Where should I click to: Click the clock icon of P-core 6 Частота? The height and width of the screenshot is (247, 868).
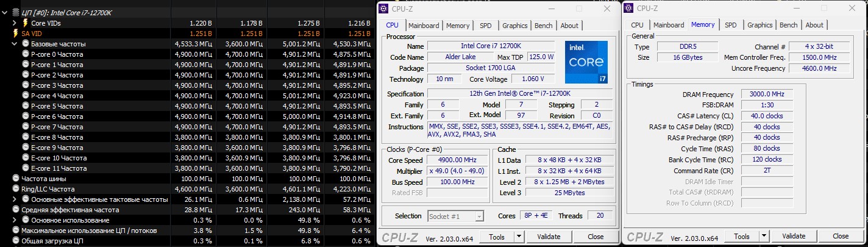(x=25, y=116)
